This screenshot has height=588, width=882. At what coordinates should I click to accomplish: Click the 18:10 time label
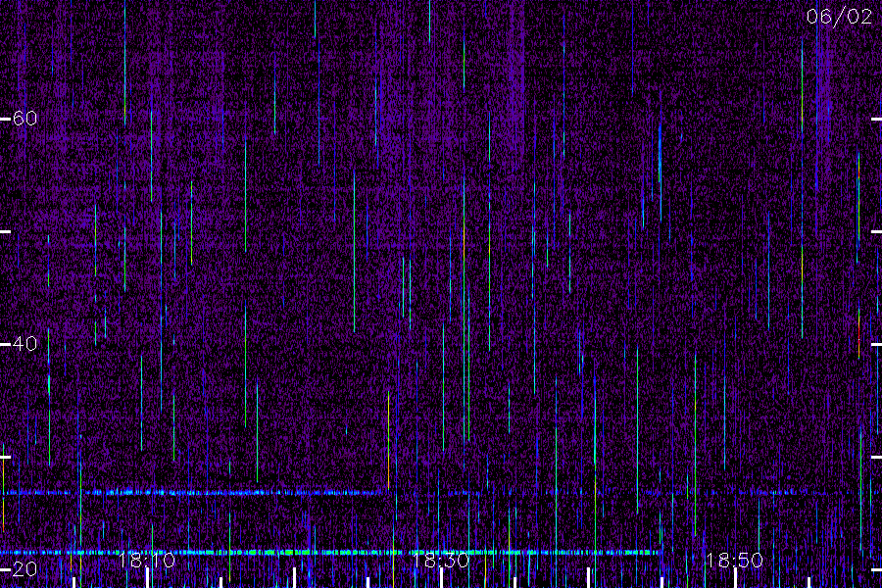(147, 561)
